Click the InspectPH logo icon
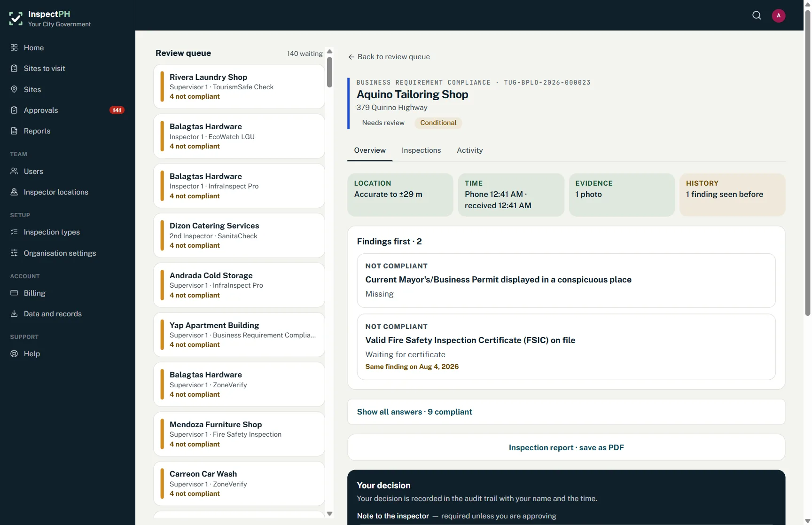 tap(16, 18)
